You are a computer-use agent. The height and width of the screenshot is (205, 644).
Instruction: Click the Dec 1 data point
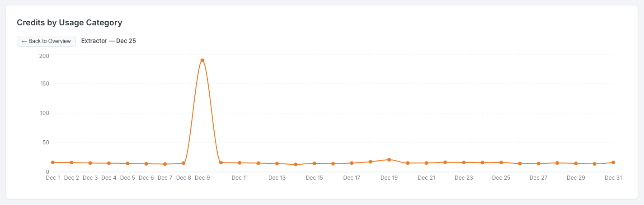point(53,162)
